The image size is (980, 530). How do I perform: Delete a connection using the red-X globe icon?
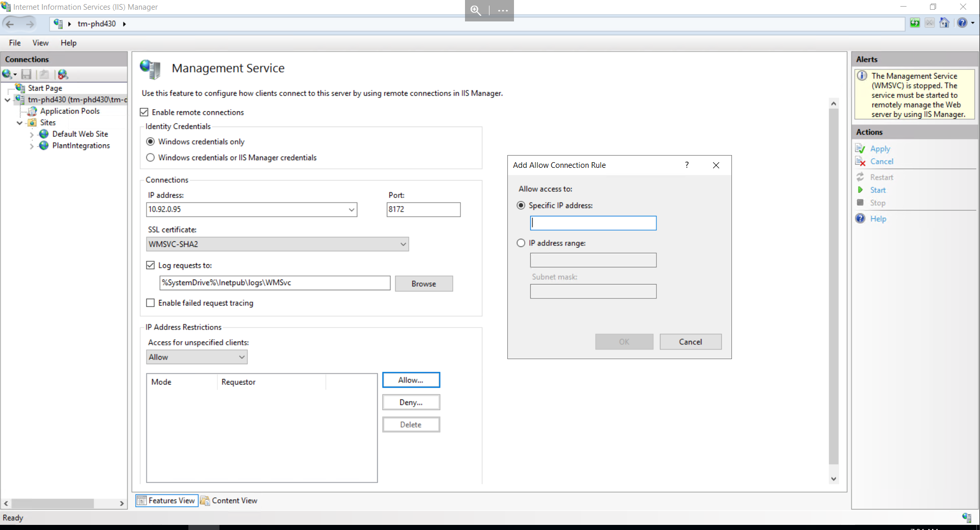[x=63, y=74]
